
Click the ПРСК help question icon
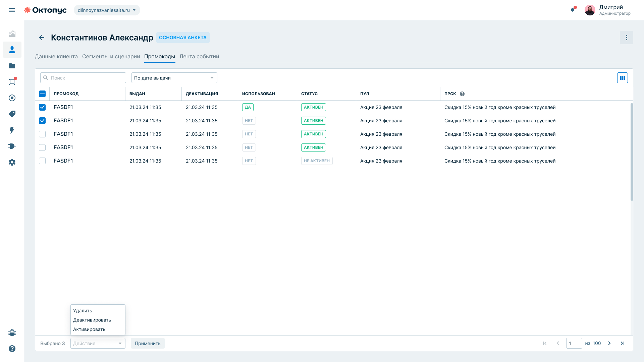[462, 94]
